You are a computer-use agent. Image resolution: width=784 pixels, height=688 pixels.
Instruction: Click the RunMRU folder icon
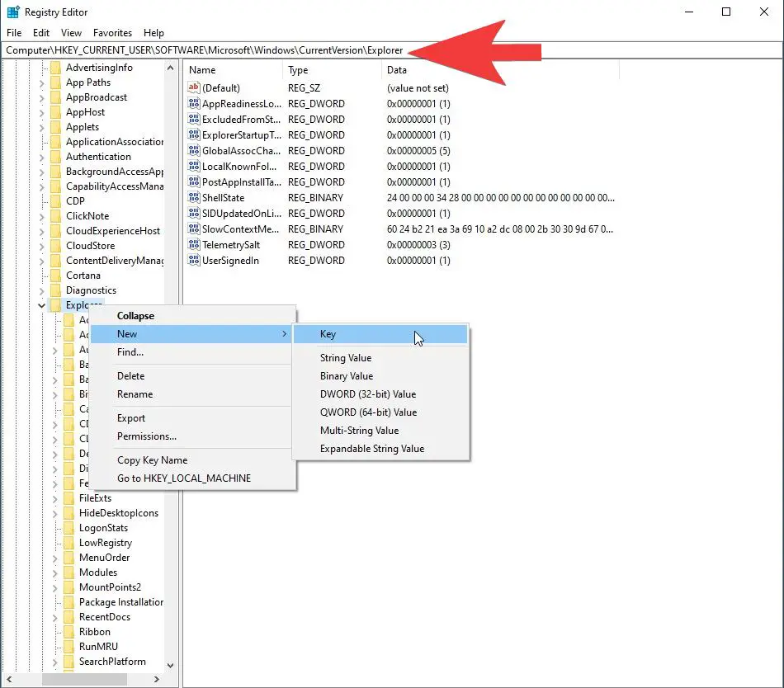(69, 647)
